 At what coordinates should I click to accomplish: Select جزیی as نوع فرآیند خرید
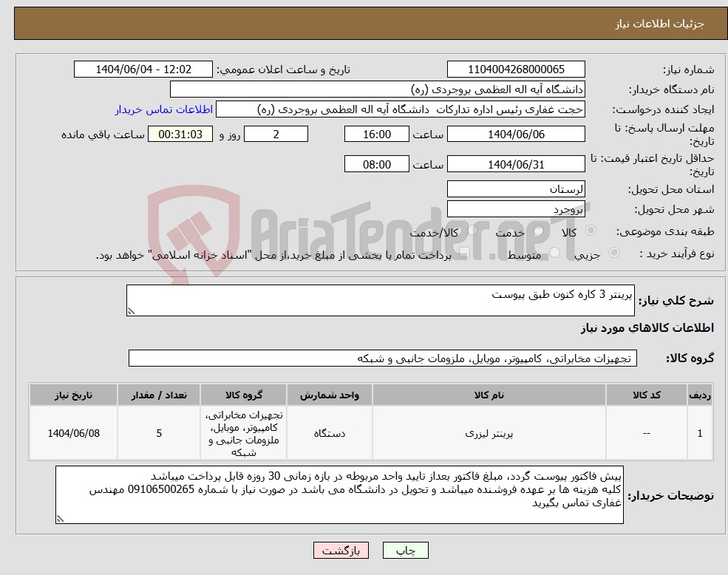pos(613,252)
